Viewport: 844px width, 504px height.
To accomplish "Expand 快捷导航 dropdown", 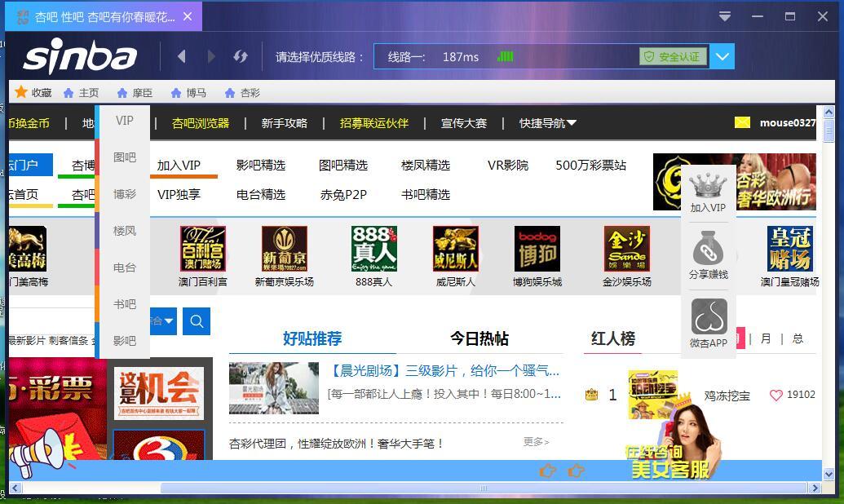I will coord(547,123).
